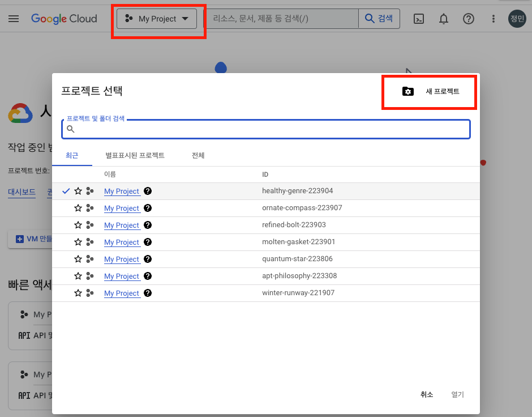This screenshot has width=532, height=417.
Task: Star the molten-gasket-223901 project
Action: [78, 242]
